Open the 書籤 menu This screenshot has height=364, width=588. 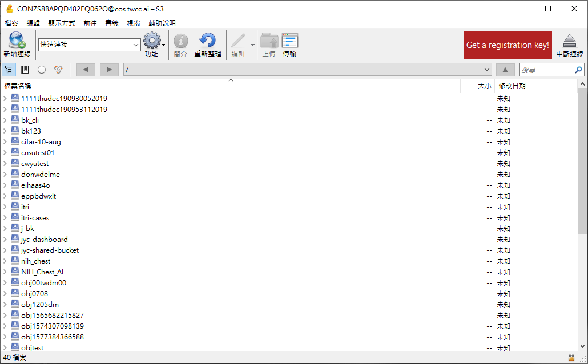(112, 23)
